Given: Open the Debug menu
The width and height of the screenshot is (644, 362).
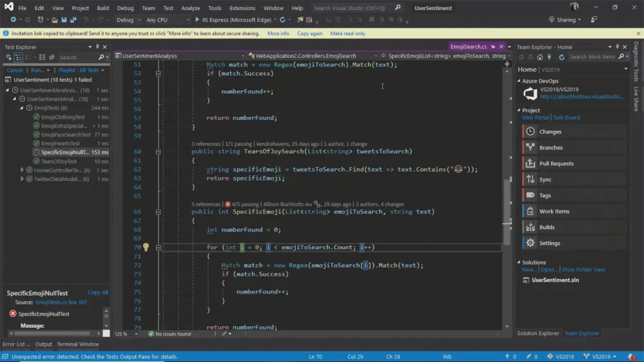Looking at the screenshot, I should [125, 8].
